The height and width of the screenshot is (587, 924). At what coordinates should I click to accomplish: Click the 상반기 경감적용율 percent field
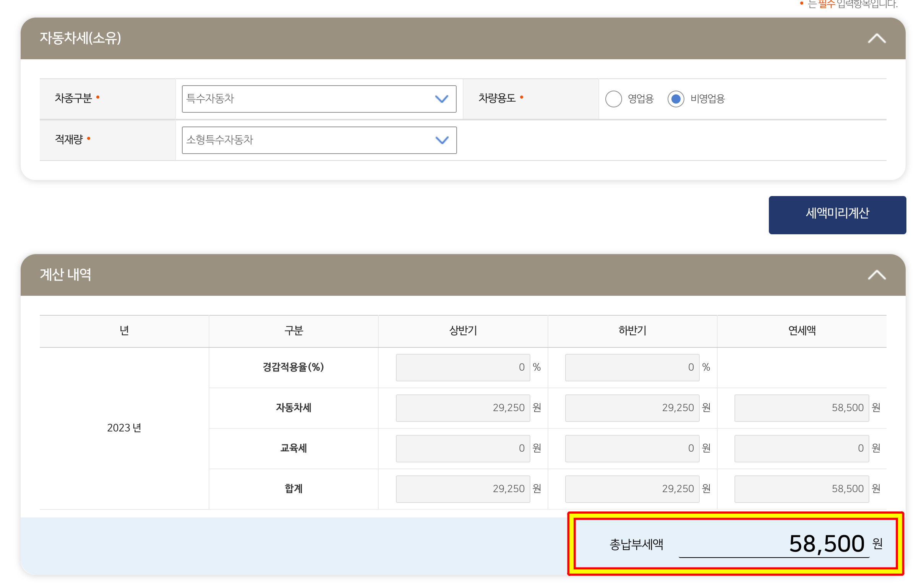click(462, 367)
